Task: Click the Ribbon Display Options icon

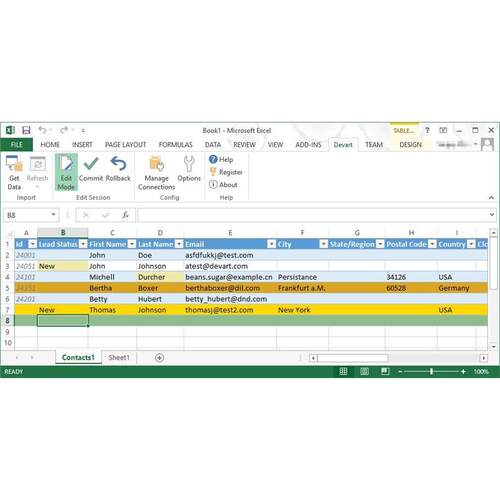Action: [443, 130]
